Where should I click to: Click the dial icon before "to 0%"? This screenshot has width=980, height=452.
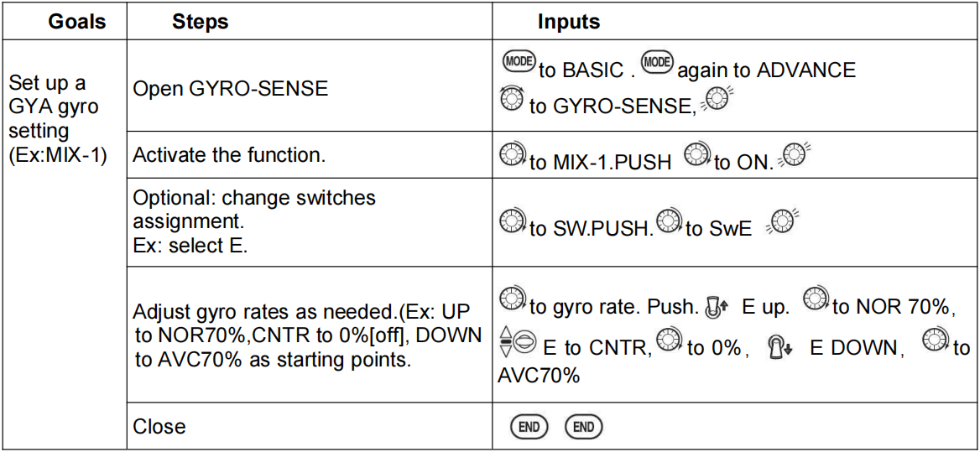(x=670, y=342)
